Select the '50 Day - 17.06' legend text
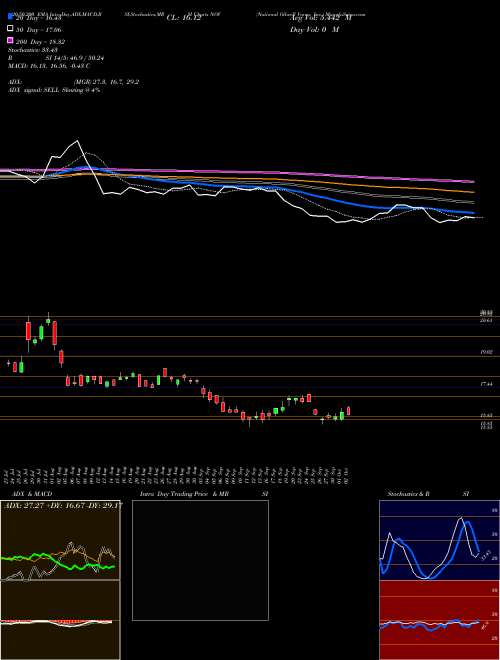Viewport: 500px width, 660px height. [39, 30]
